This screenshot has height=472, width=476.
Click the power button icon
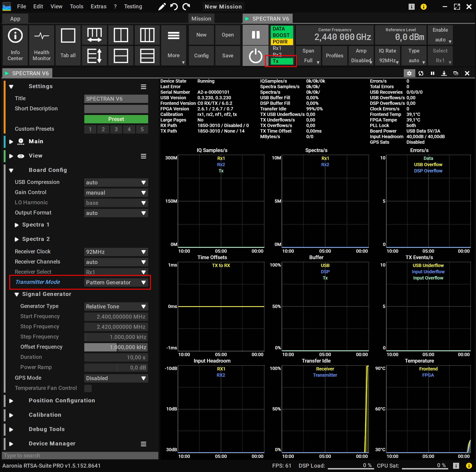point(256,56)
